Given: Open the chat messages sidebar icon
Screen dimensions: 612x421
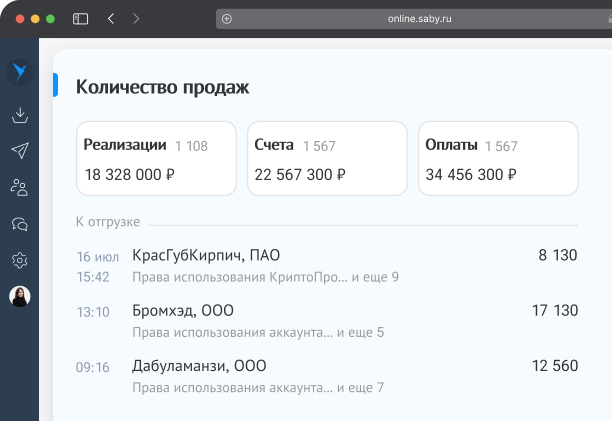Looking at the screenshot, I should [19, 224].
